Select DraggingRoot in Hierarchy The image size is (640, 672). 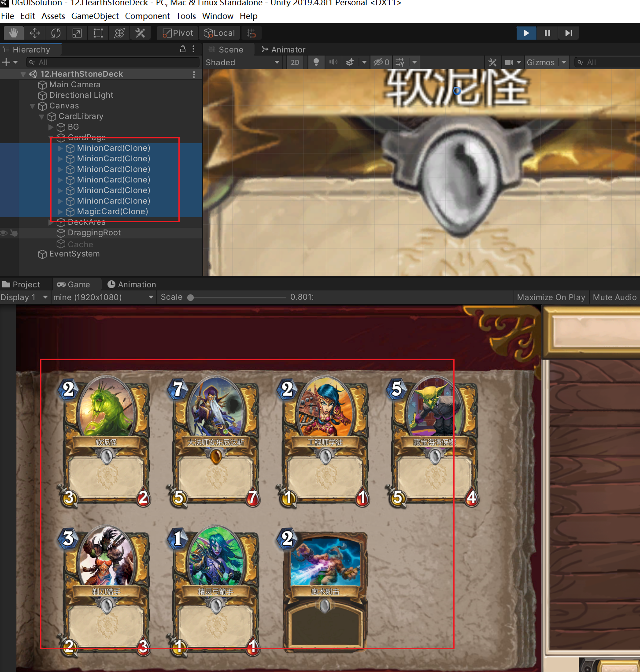coord(94,233)
